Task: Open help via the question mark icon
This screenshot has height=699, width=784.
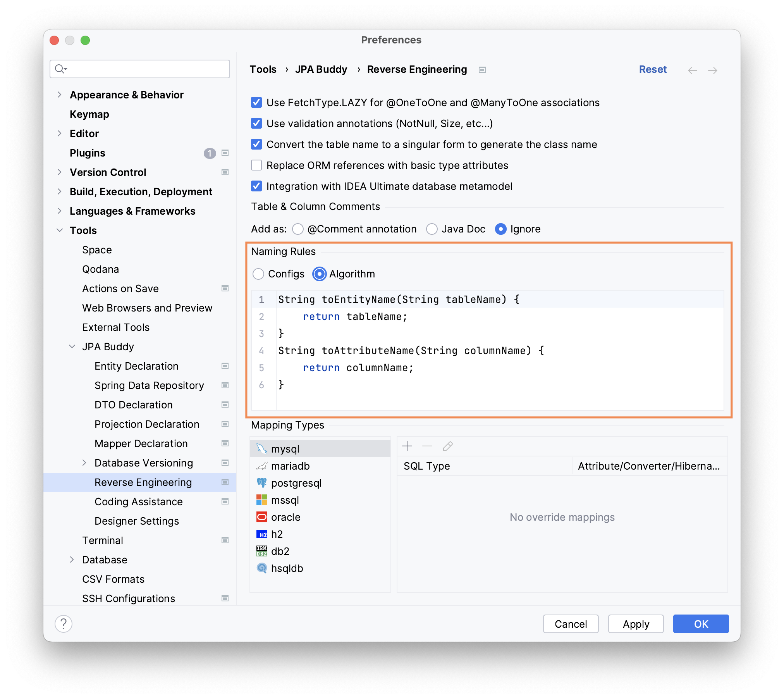Action: tap(63, 624)
